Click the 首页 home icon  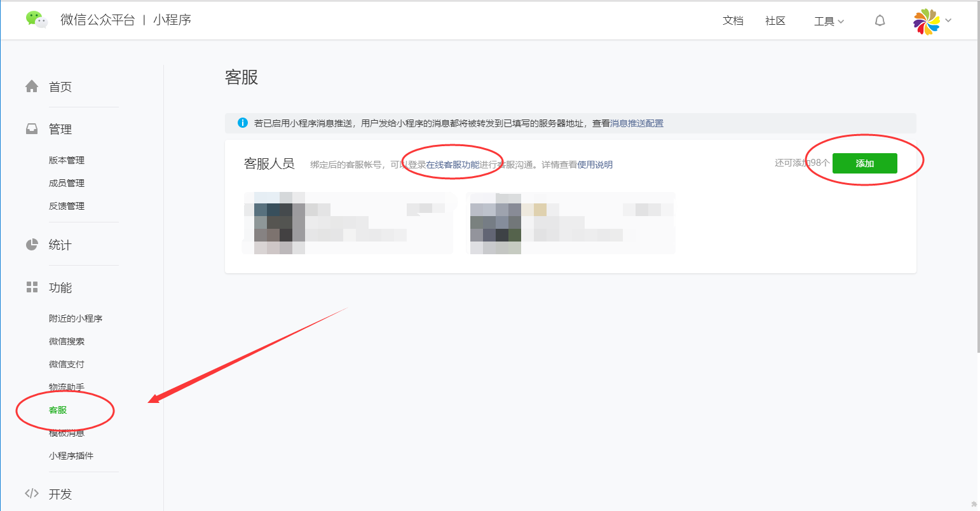(32, 86)
